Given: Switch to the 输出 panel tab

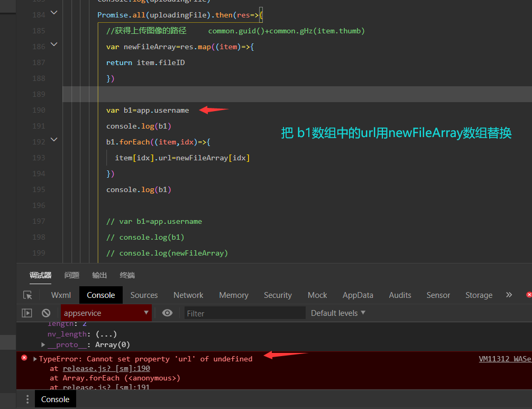Looking at the screenshot, I should pos(99,275).
